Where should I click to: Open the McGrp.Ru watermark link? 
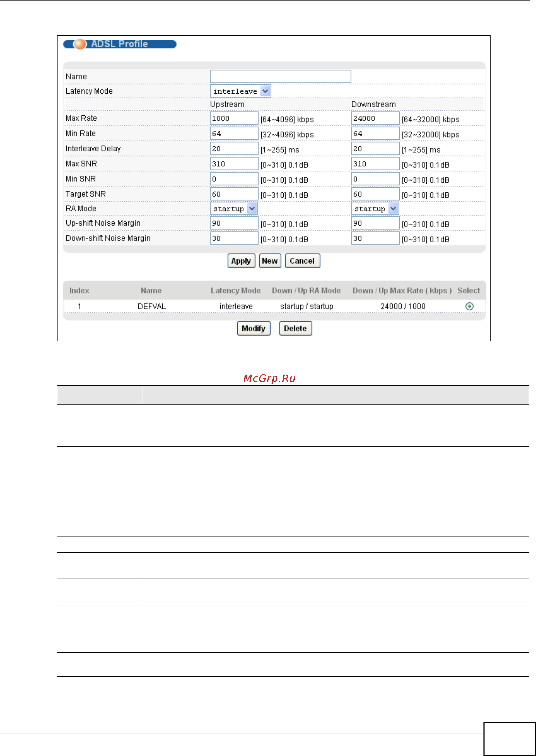[269, 378]
